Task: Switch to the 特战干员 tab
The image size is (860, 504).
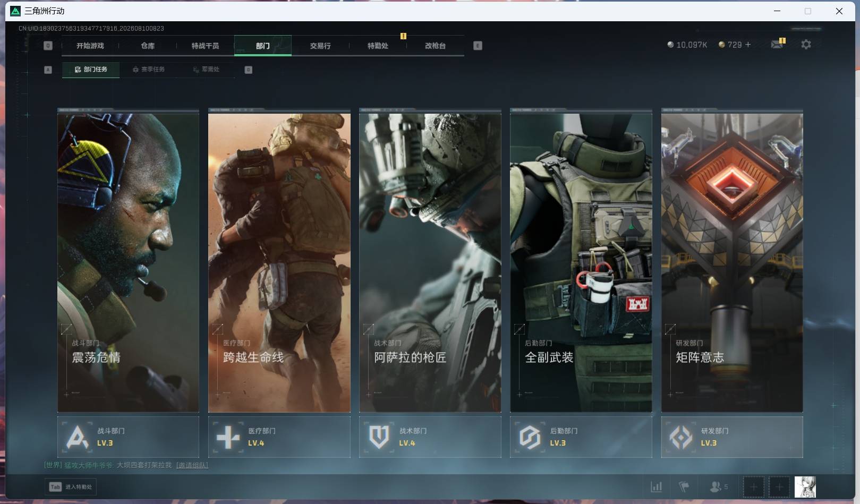Action: pos(205,46)
